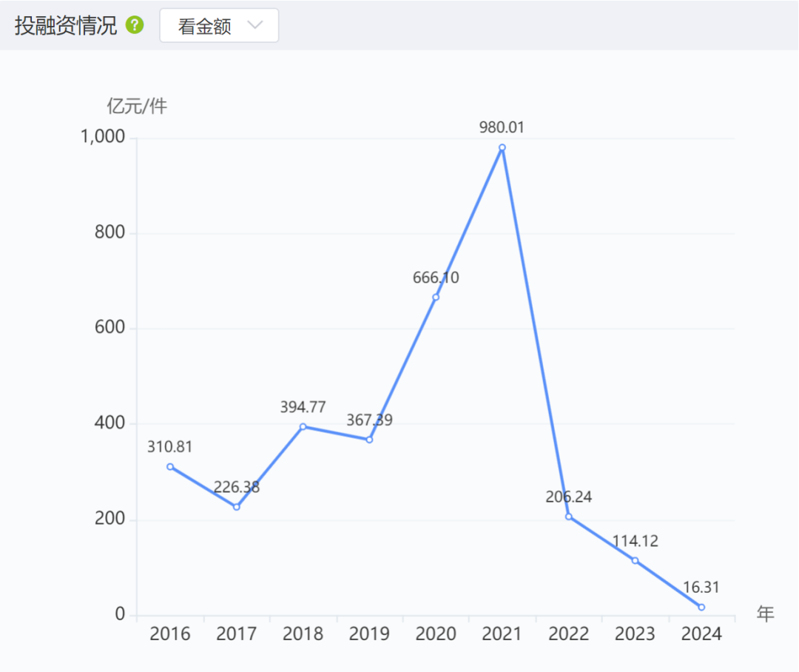The image size is (799, 672).
Task: Click the 年 axis unit label
Action: 766,614
